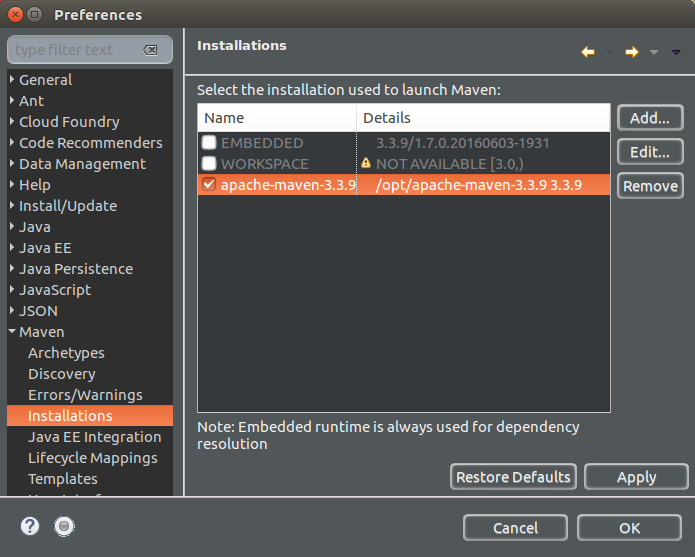Click the Remove button

coord(650,186)
